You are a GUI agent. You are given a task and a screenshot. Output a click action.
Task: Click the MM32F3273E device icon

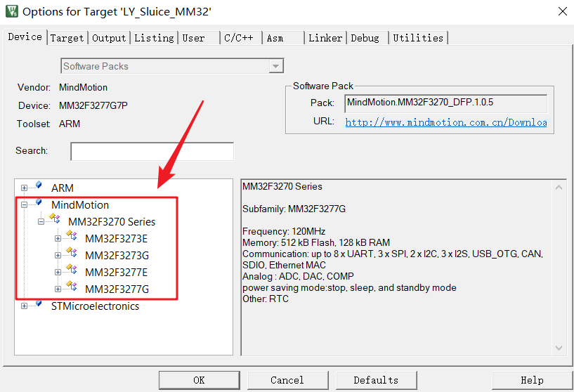(x=72, y=235)
